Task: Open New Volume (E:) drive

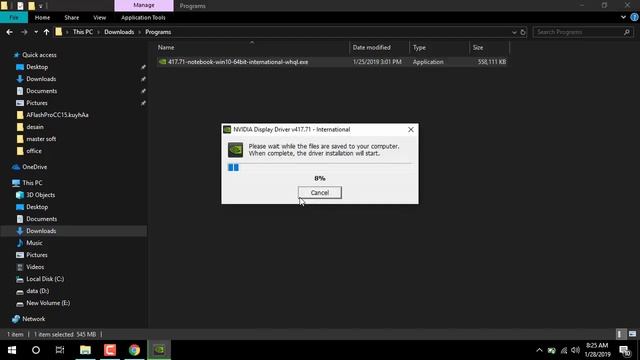Action: tap(48, 303)
